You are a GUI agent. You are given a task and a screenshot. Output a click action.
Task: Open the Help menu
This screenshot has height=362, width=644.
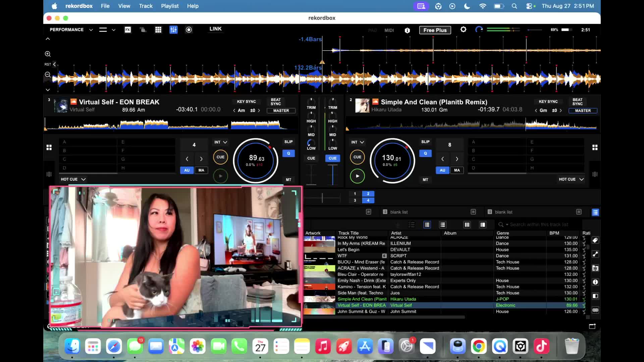(193, 6)
